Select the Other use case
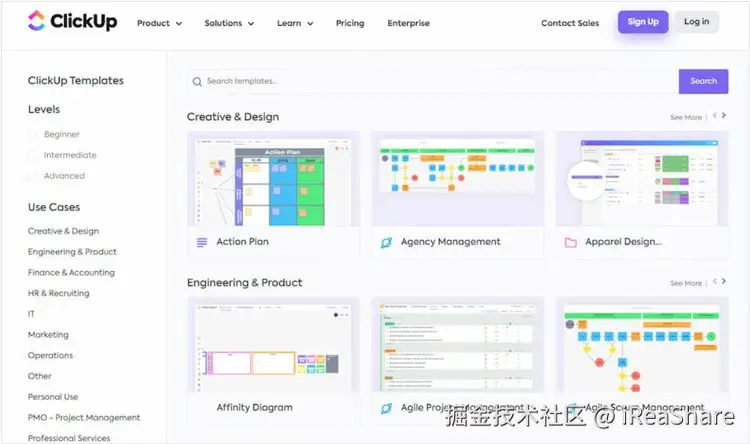This screenshot has width=750, height=444. pyautogui.click(x=39, y=376)
